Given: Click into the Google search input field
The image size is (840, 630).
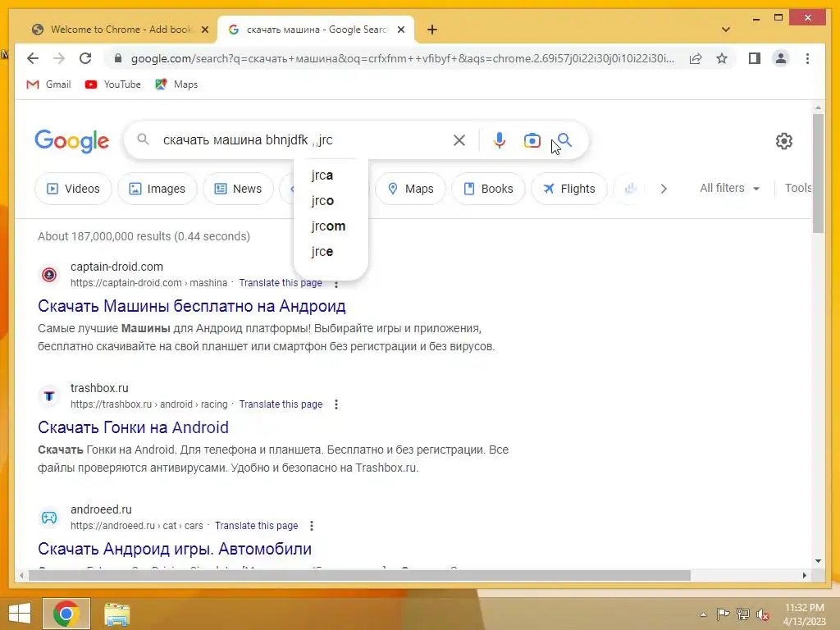Looking at the screenshot, I should 303,140.
